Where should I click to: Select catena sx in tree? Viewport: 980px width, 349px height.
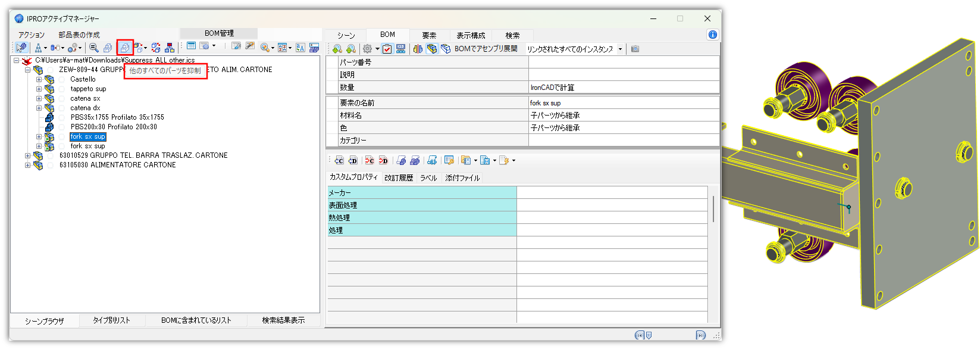(85, 98)
